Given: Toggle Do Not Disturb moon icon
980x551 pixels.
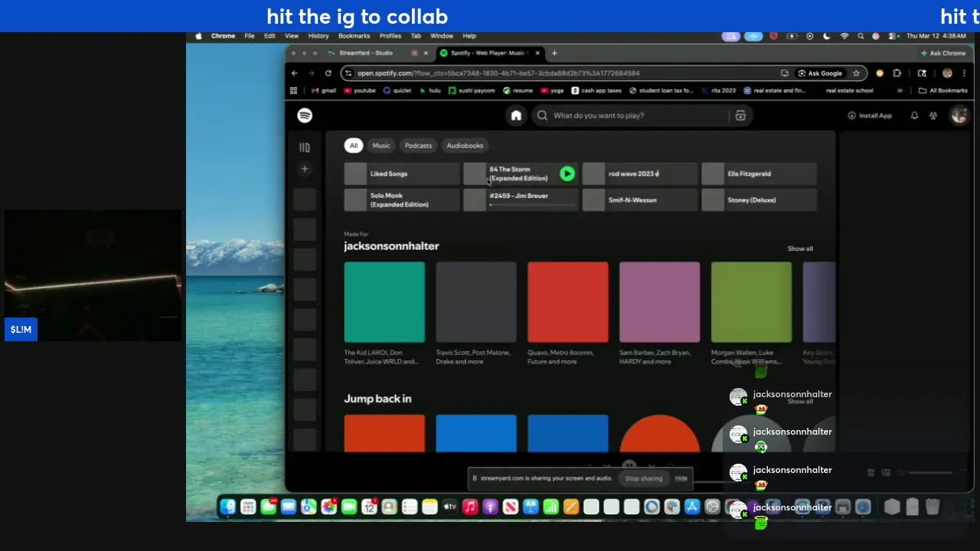Looking at the screenshot, I should point(827,36).
